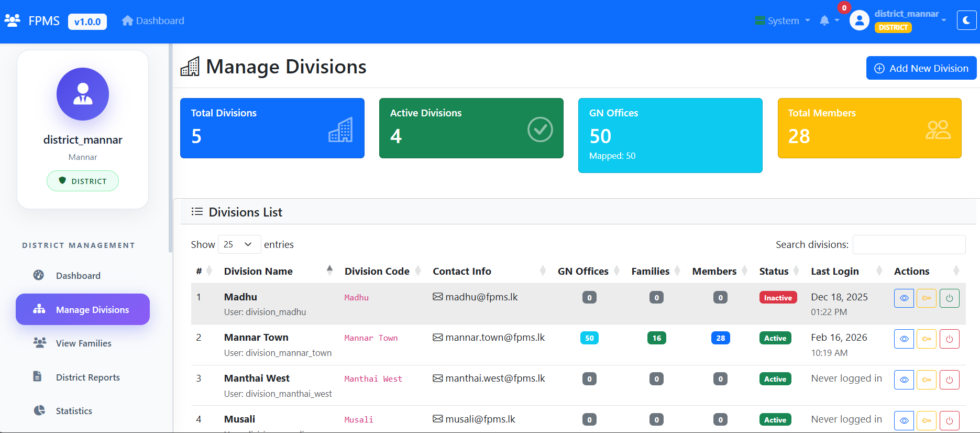Go to View Families in sidebar

click(x=83, y=343)
